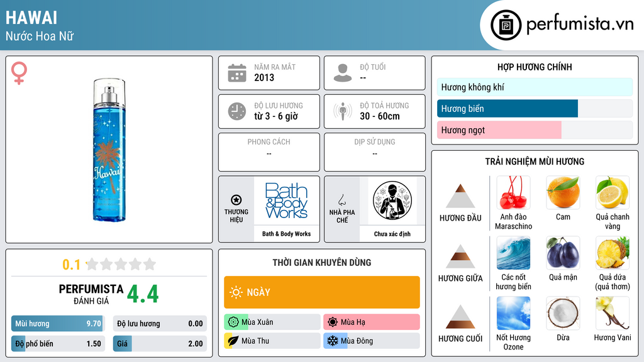The width and height of the screenshot is (644, 362).
Task: Click the Hương cuối pyramid icon
Action: pyautogui.click(x=460, y=317)
